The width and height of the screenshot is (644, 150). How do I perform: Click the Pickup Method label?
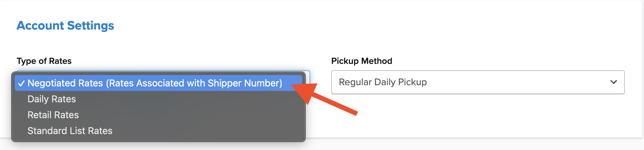[362, 61]
